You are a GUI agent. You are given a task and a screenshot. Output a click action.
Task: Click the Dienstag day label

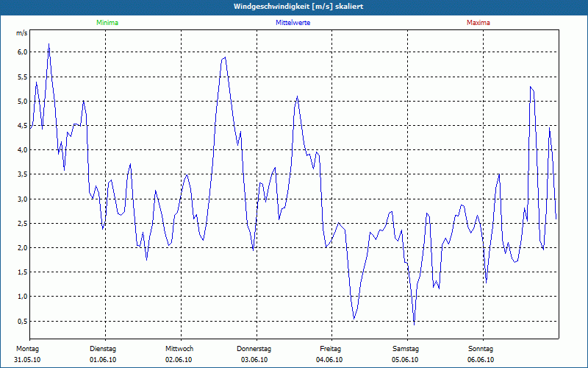pyautogui.click(x=103, y=349)
